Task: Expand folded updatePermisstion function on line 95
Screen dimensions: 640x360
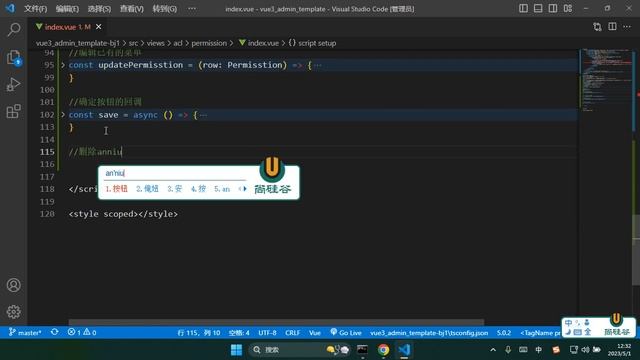Action: (x=63, y=65)
